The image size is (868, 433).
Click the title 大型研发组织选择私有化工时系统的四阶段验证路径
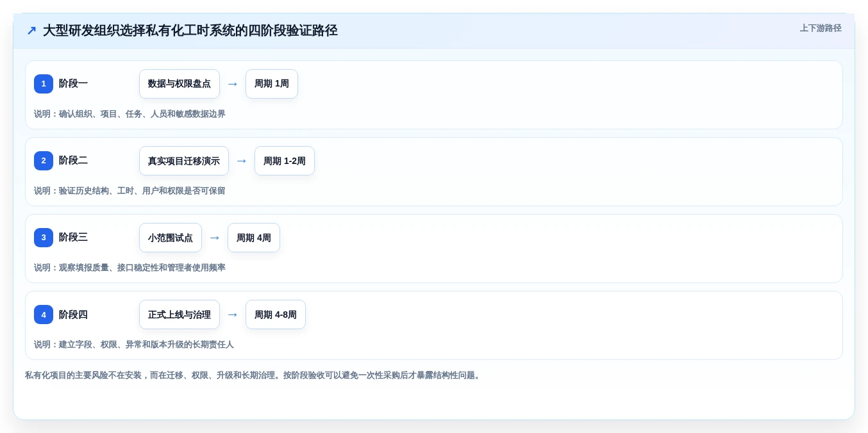click(190, 31)
